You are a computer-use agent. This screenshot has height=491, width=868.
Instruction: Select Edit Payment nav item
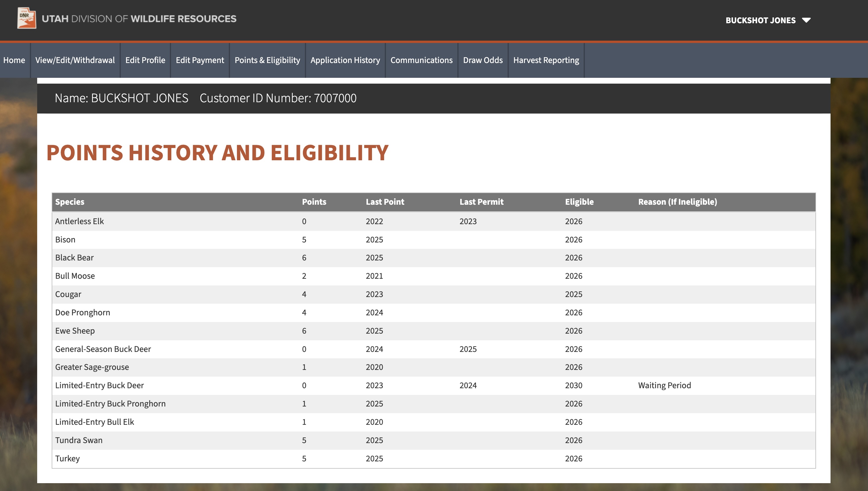(200, 60)
